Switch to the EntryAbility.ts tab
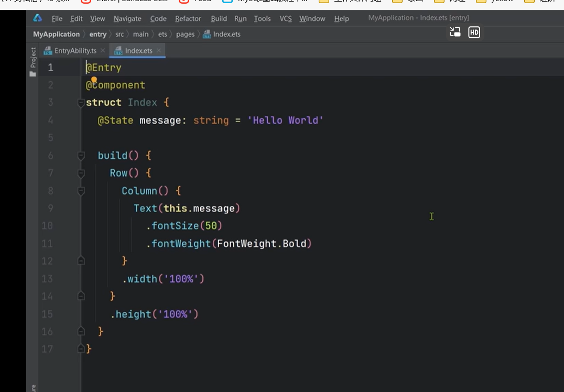The height and width of the screenshot is (392, 564). coord(75,50)
